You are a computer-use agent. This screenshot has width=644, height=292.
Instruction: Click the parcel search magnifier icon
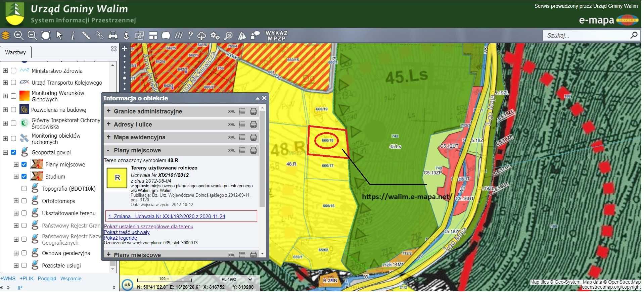click(228, 35)
